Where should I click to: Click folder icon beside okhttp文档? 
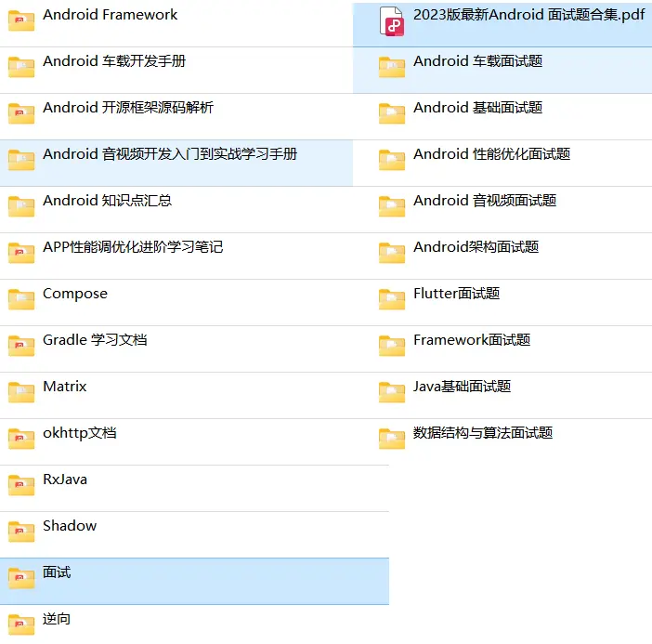pos(21,439)
